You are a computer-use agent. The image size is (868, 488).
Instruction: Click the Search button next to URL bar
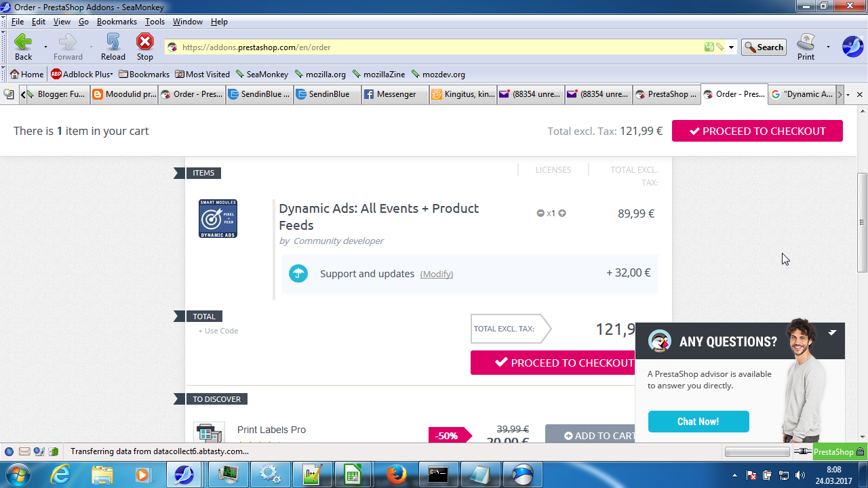[764, 47]
